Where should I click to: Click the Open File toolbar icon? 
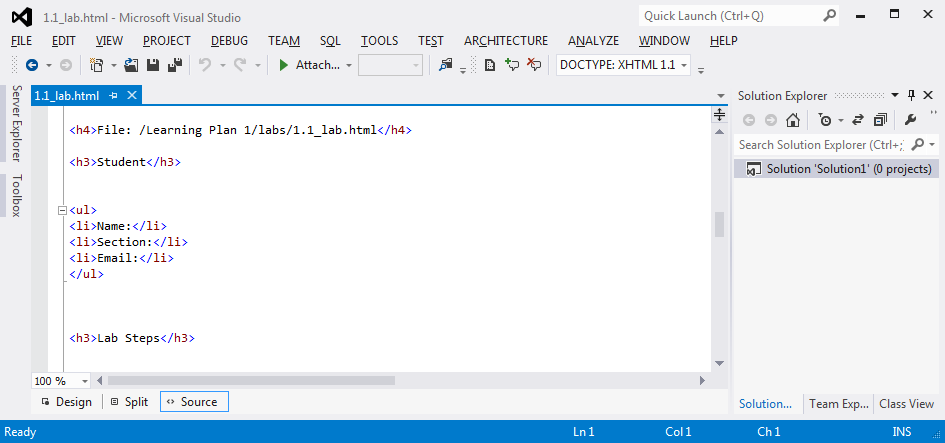pyautogui.click(x=131, y=65)
